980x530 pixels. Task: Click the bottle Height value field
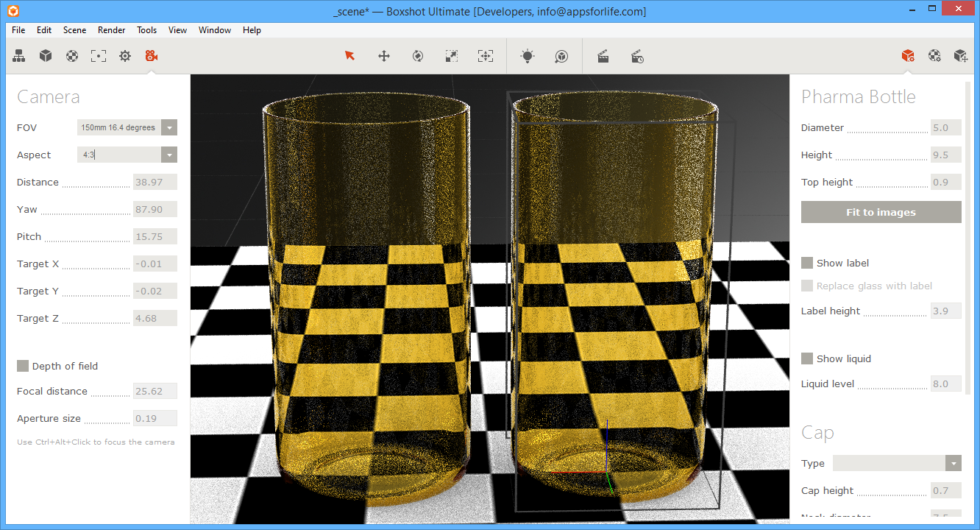click(946, 155)
